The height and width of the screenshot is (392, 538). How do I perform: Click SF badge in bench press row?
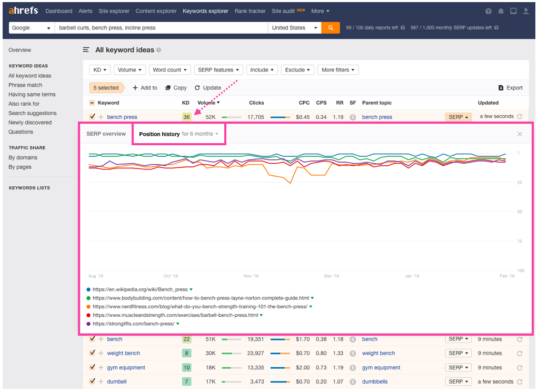[352, 117]
